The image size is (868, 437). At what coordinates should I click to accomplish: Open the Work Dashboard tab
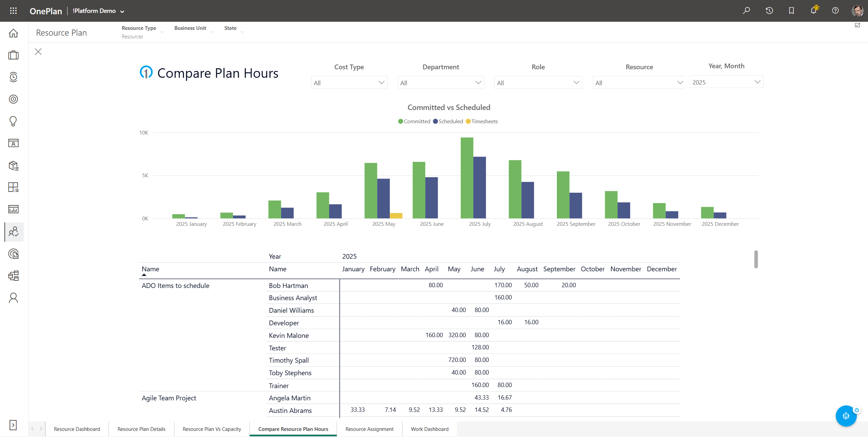429,429
